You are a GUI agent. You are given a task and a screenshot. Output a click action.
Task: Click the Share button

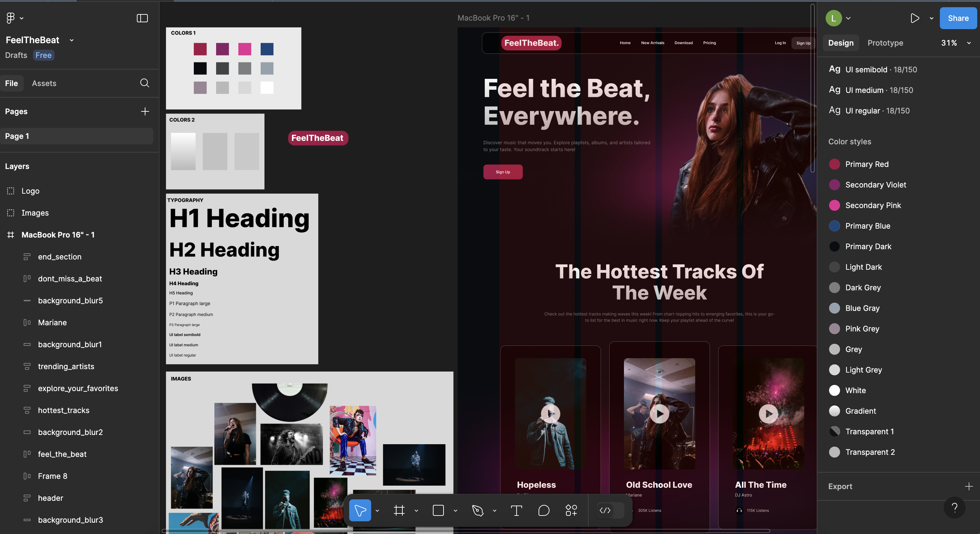tap(958, 18)
